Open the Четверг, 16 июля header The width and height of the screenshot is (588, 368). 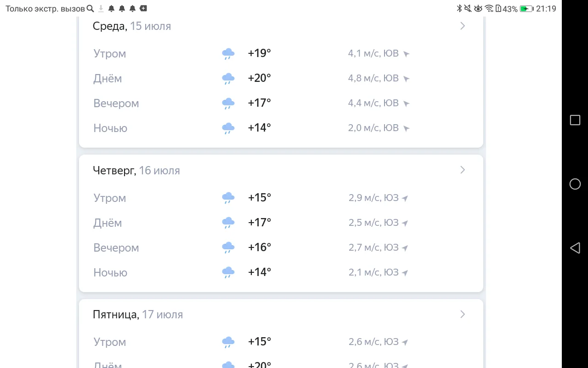coord(136,171)
